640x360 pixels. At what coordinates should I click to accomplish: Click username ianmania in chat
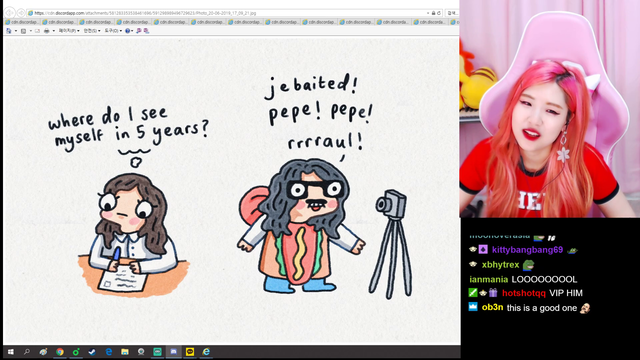489,279
